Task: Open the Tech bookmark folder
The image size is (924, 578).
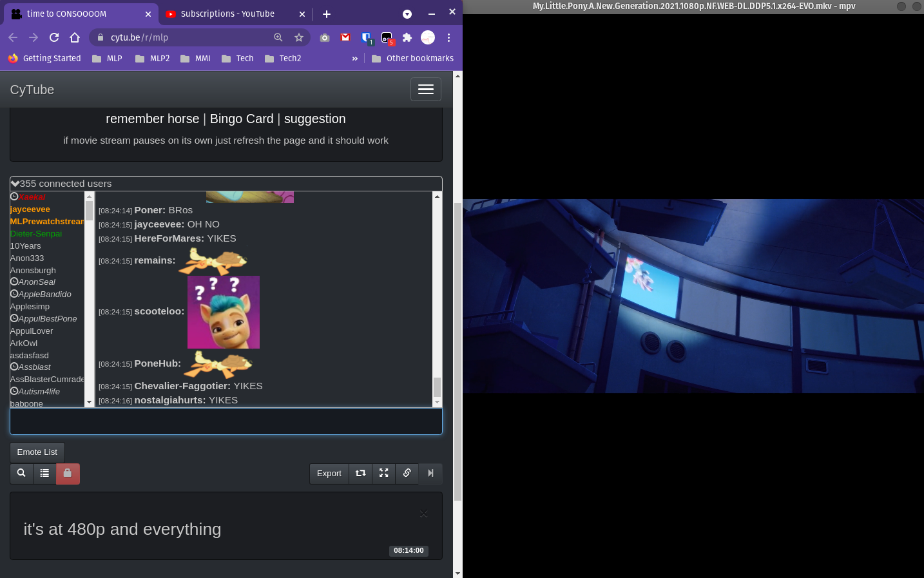Action: (237, 58)
